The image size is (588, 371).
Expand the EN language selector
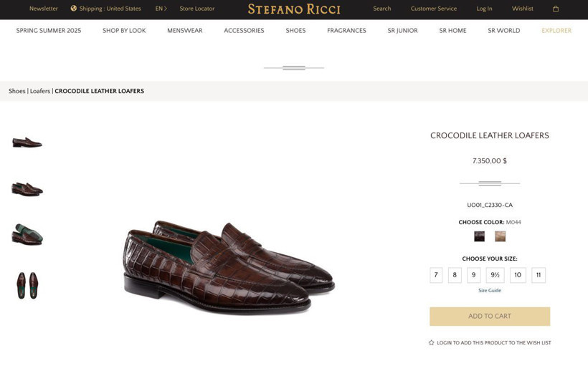tap(161, 9)
